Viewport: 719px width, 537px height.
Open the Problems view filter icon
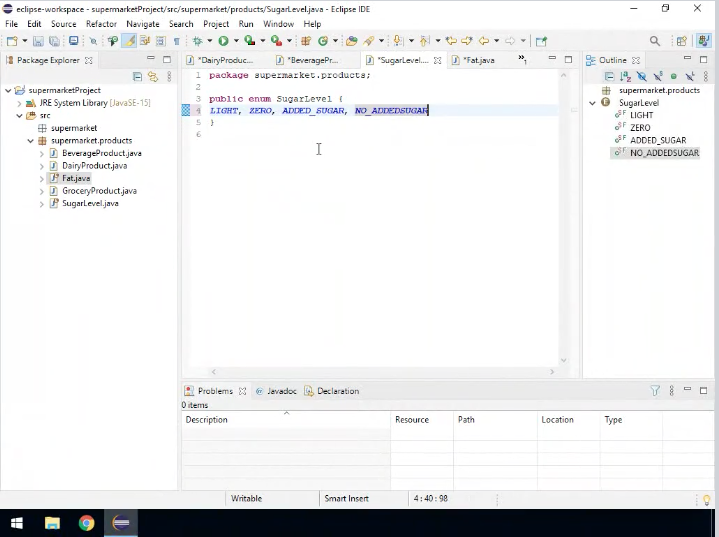point(655,391)
